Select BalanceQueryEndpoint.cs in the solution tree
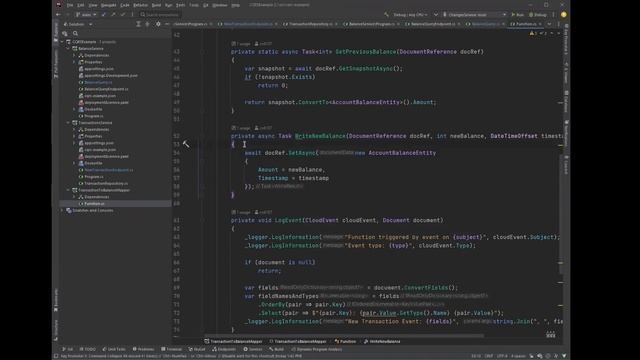The image size is (640, 360). [x=106, y=89]
